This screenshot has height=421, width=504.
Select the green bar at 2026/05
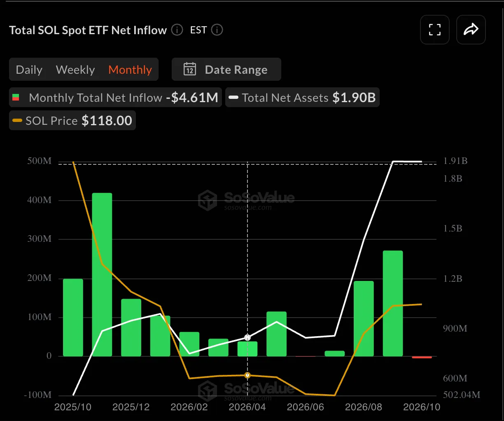click(x=276, y=334)
